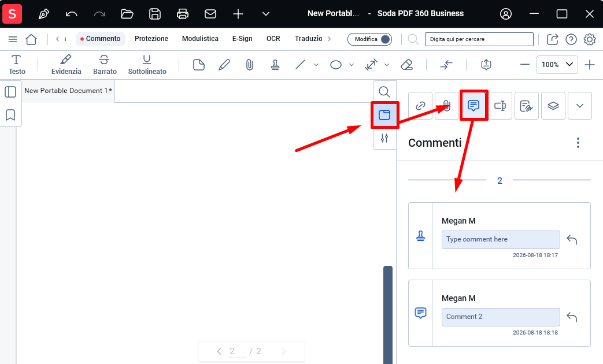Select the 'New Portable Document 1*' tab
Image resolution: width=603 pixels, height=364 pixels.
68,91
